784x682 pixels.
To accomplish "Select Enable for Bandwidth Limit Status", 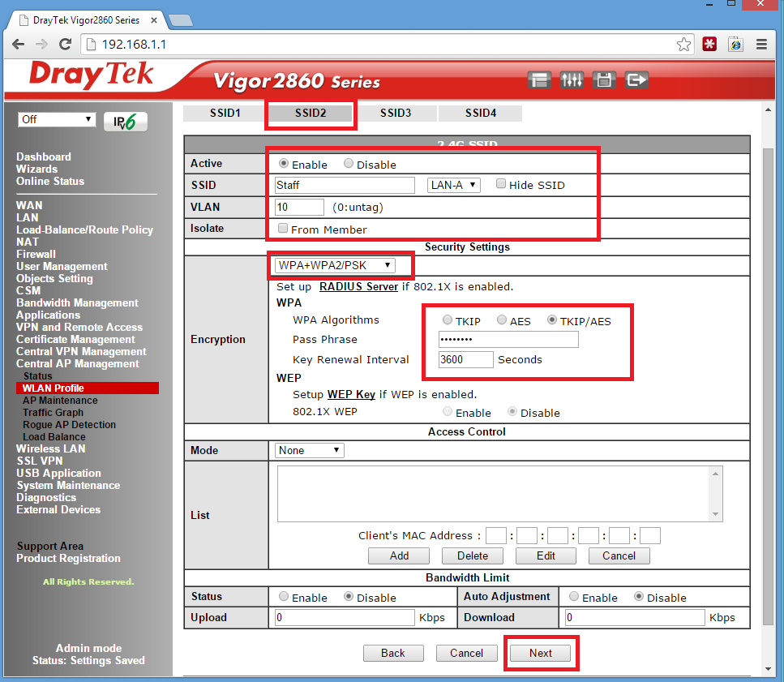I will coord(284,596).
